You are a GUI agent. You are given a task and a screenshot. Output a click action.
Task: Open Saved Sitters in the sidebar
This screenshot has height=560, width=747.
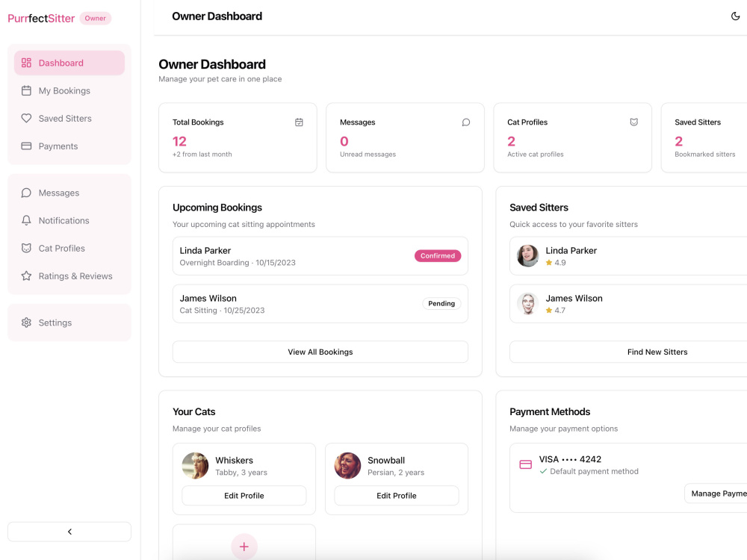pyautogui.click(x=69, y=118)
